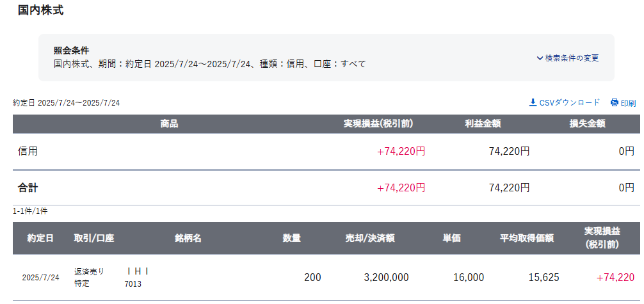The width and height of the screenshot is (644, 304).
Task: Click the 検索条件の変更 text
Action: [x=572, y=58]
